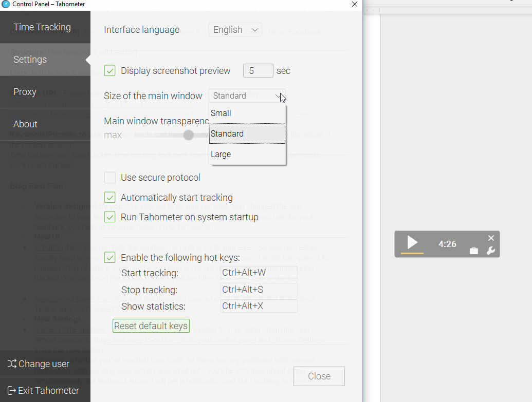Click Change user label
Screen dimensions: 532x402
tap(44, 363)
